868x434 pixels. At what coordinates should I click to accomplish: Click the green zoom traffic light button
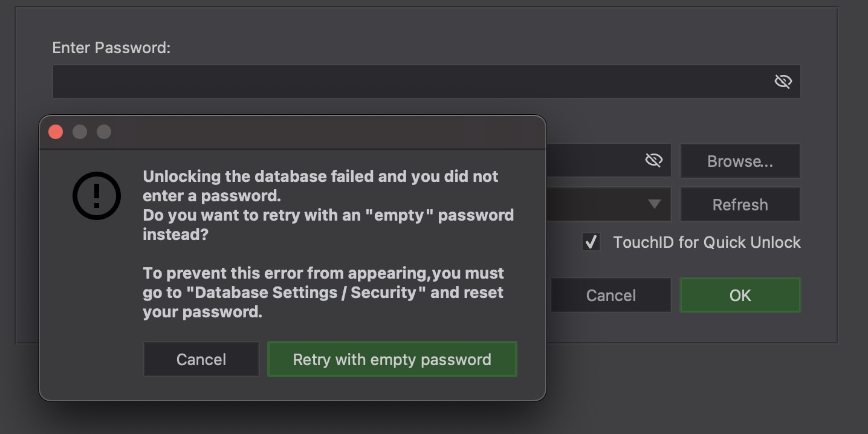103,131
